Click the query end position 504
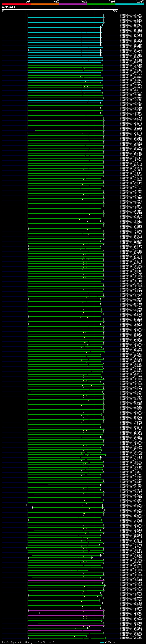 (115, 11)
